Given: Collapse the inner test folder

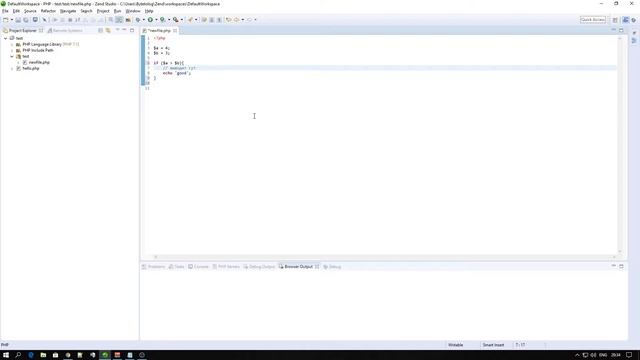Looking at the screenshot, I should pos(12,56).
